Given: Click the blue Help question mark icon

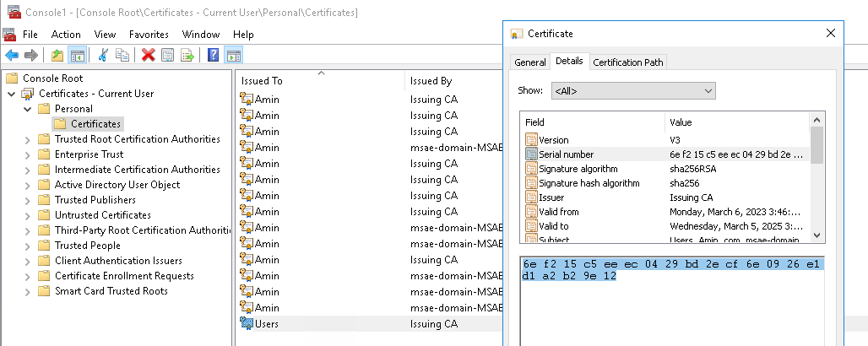Looking at the screenshot, I should click(x=214, y=55).
